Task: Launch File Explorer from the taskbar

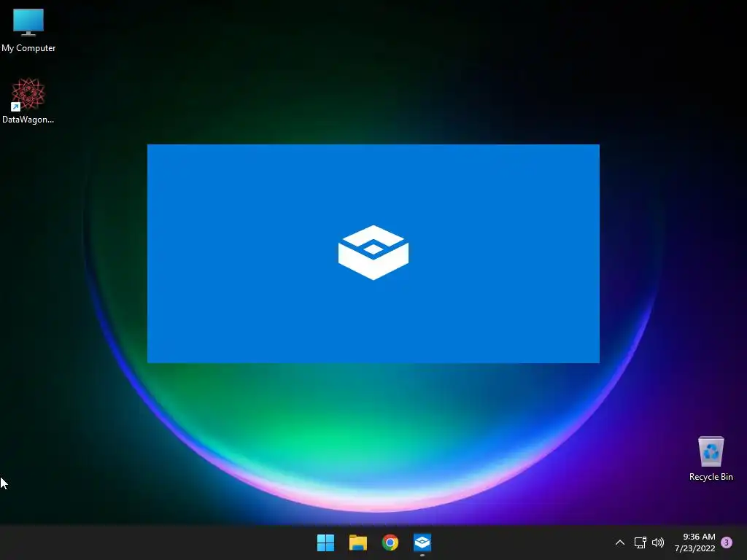Action: (x=357, y=542)
